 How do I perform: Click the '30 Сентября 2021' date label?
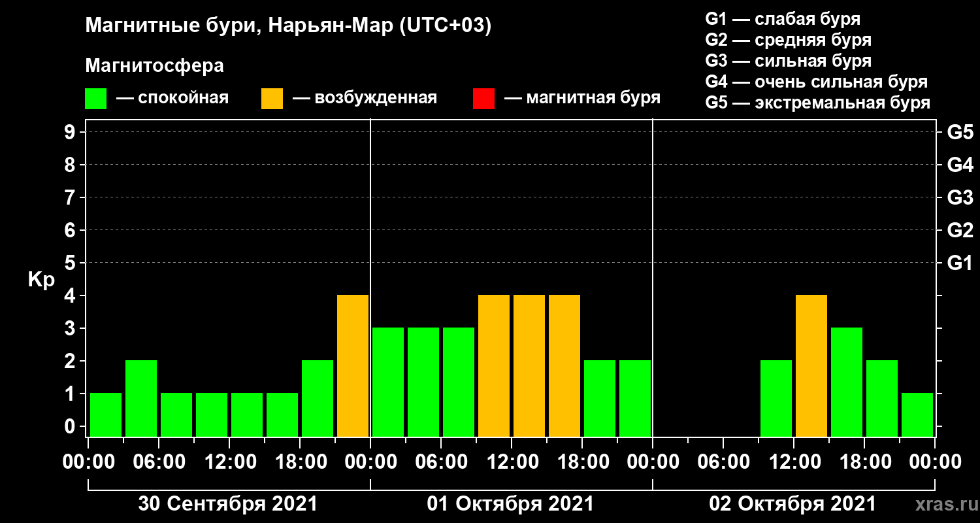pos(228,504)
